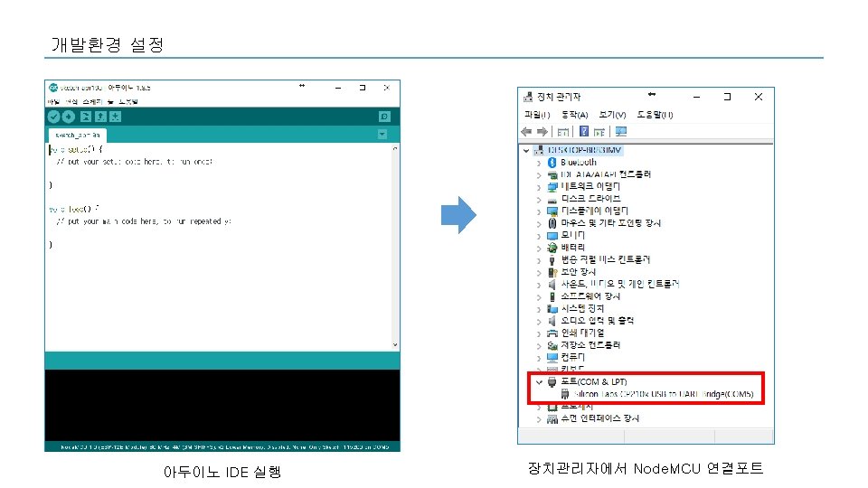Expand the 네트워크 어댑터 category
The width and height of the screenshot is (868, 488).
pyautogui.click(x=539, y=187)
